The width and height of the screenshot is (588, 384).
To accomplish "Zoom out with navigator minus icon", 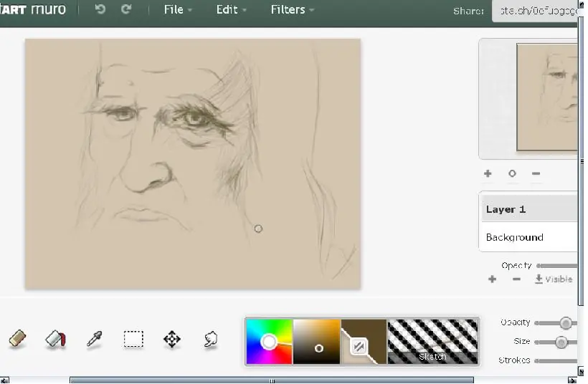I will (536, 173).
